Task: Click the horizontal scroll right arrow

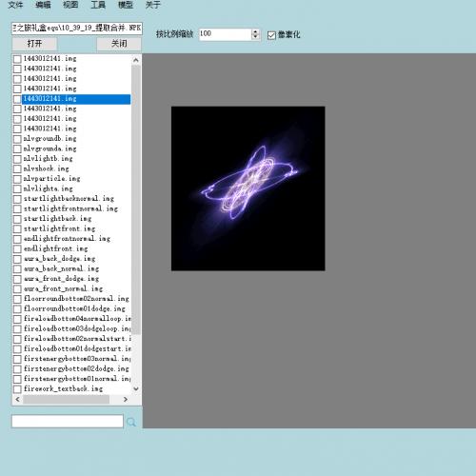Action: tap(126, 399)
